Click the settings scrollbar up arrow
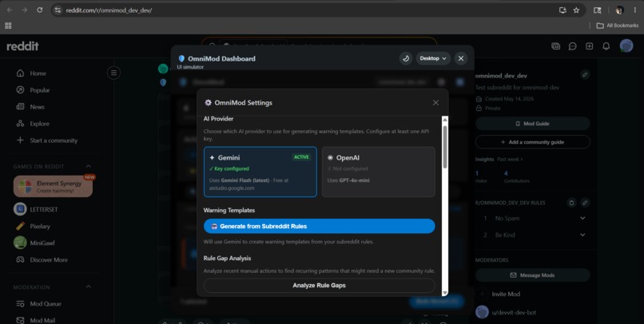 [x=445, y=120]
